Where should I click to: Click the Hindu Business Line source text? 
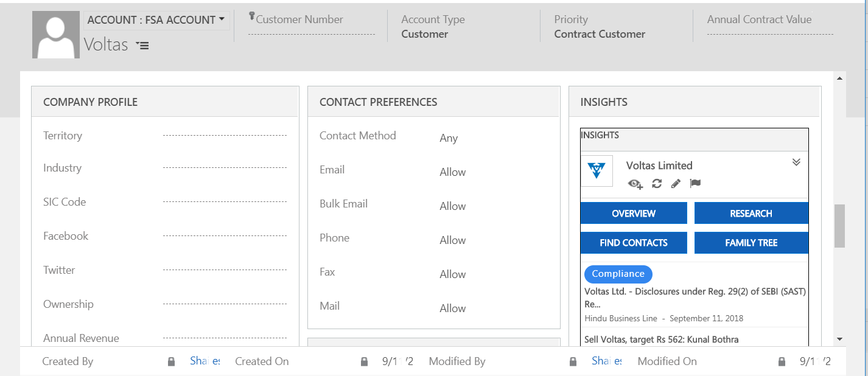coord(621,318)
